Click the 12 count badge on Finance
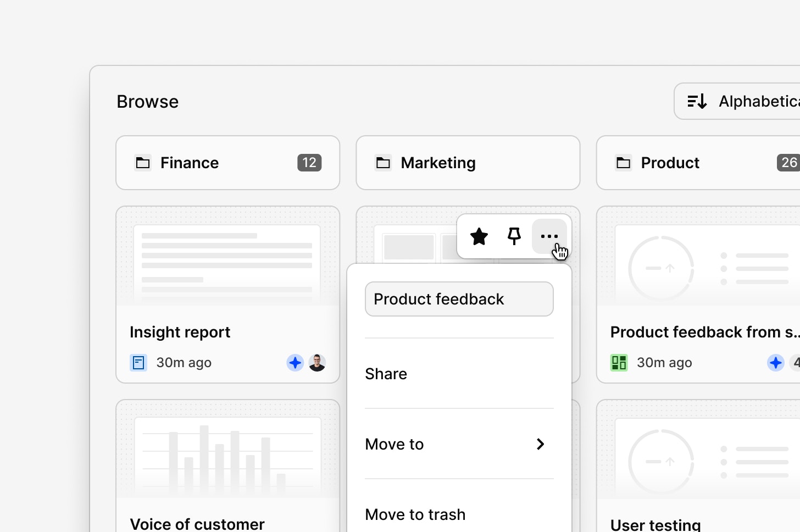 [309, 163]
